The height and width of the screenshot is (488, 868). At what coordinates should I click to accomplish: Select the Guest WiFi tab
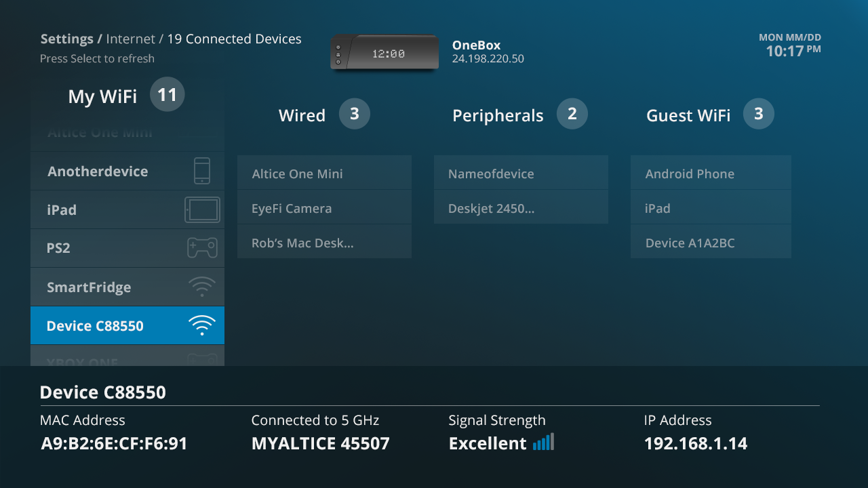(x=688, y=116)
